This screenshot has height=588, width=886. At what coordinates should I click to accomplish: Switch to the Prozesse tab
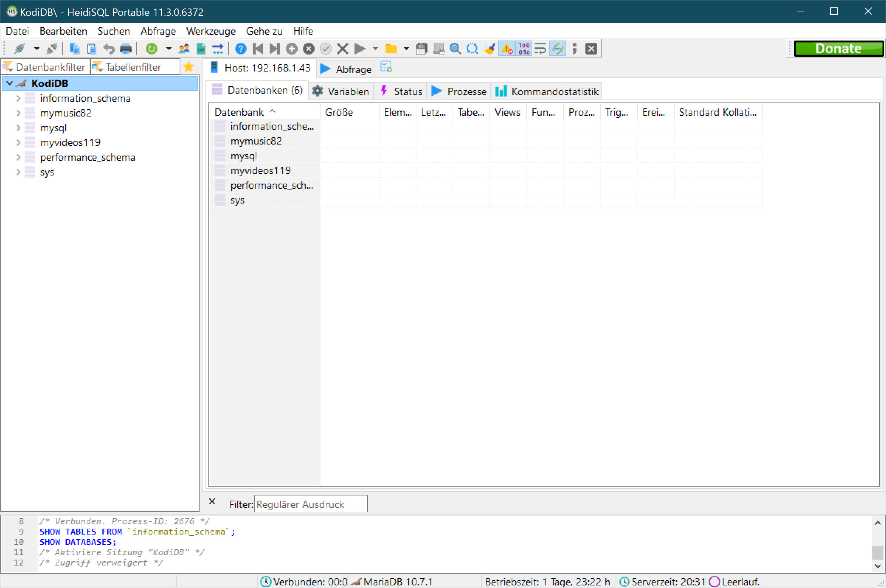(x=459, y=91)
